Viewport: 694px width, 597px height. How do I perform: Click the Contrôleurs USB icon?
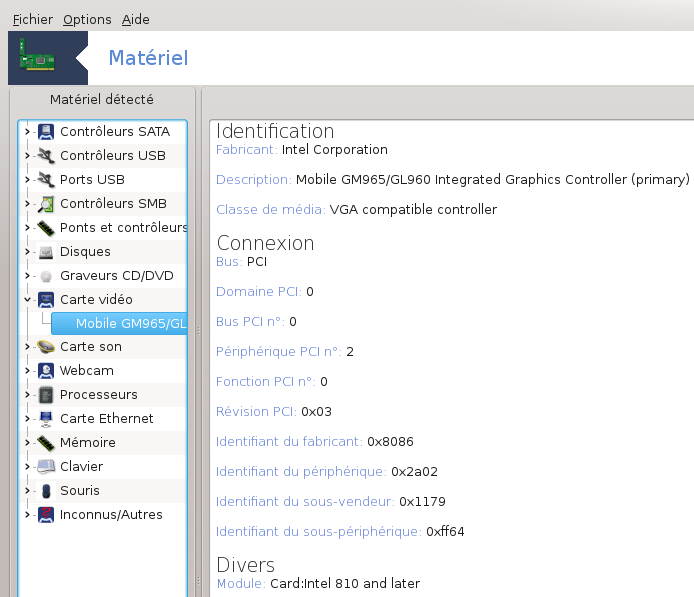46,155
